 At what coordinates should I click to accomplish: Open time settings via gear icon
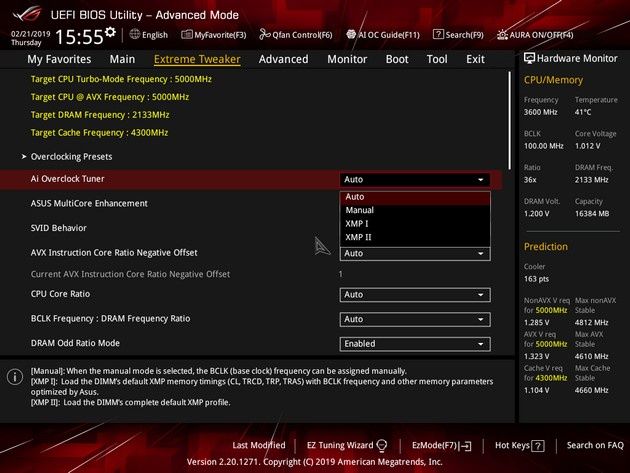(110, 32)
